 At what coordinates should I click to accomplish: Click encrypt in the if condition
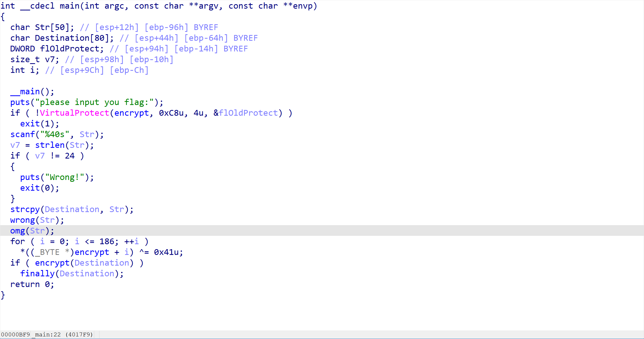click(52, 263)
